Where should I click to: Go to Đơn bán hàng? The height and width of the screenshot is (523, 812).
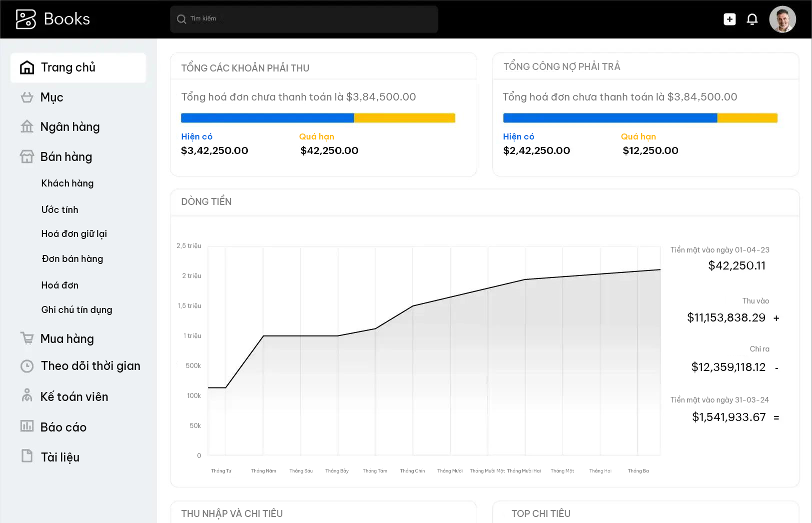(x=72, y=259)
